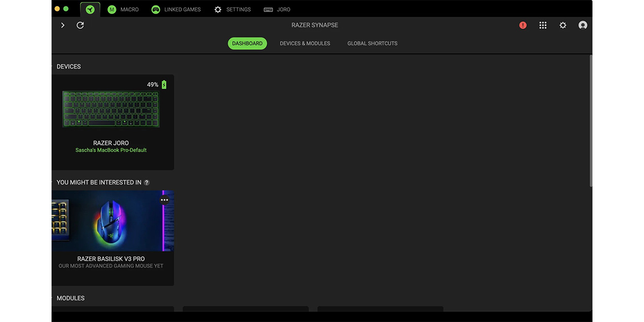The width and height of the screenshot is (644, 322).
Task: Click the Joro battery charging icon
Action: (x=164, y=85)
